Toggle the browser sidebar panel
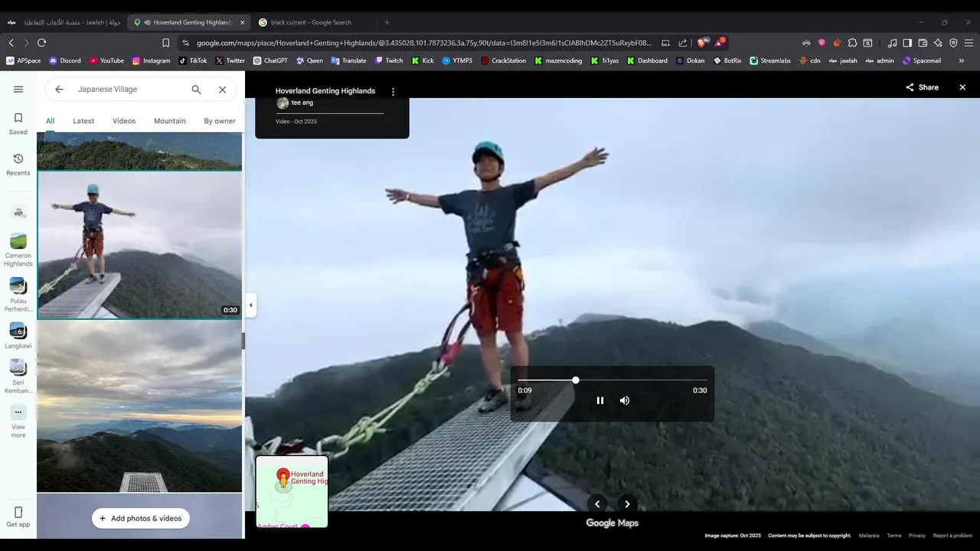This screenshot has height=551, width=980. (x=907, y=43)
